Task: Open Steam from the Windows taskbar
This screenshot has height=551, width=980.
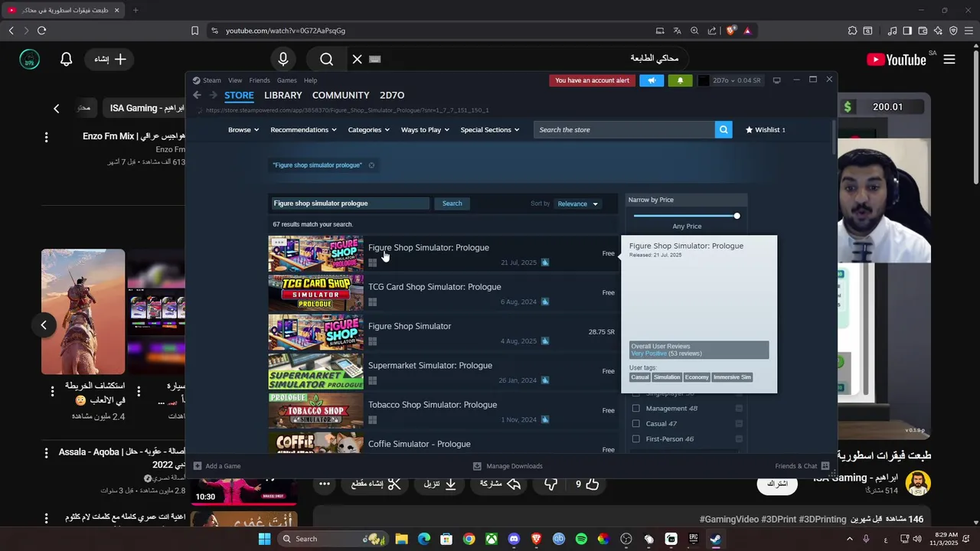Action: coord(715,539)
